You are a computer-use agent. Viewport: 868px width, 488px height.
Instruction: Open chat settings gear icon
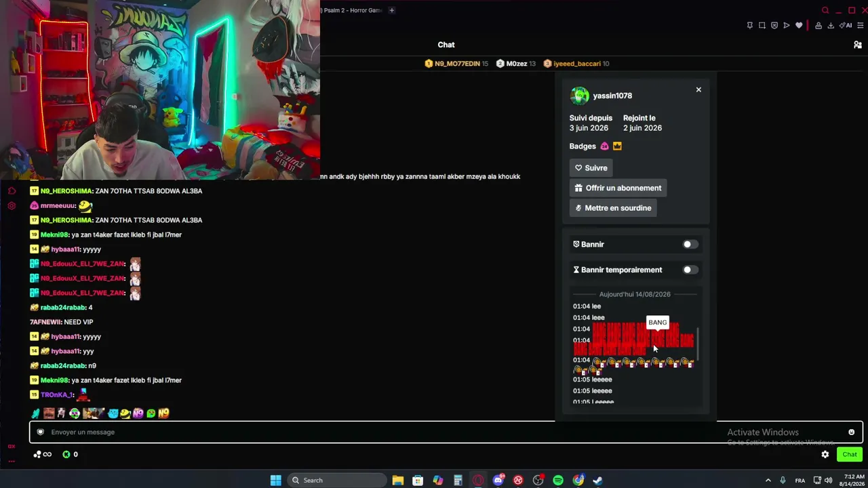825,455
